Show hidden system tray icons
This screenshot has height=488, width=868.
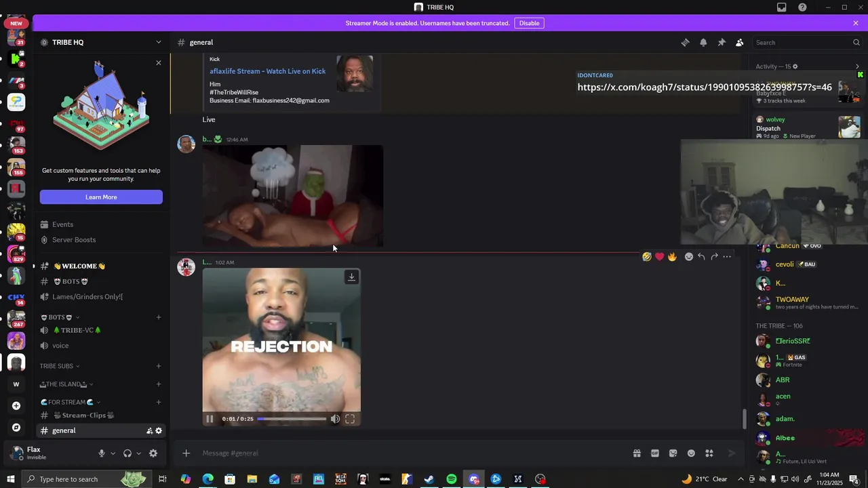tap(741, 479)
